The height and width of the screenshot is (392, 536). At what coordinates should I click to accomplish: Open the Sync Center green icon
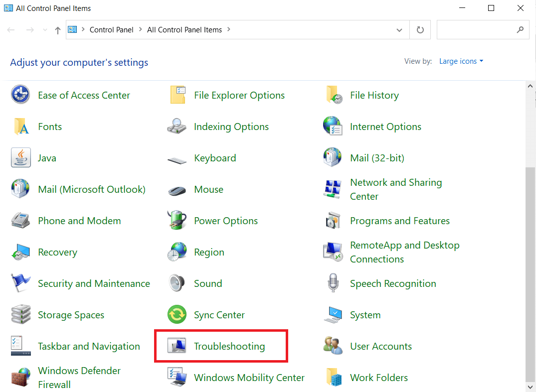177,315
